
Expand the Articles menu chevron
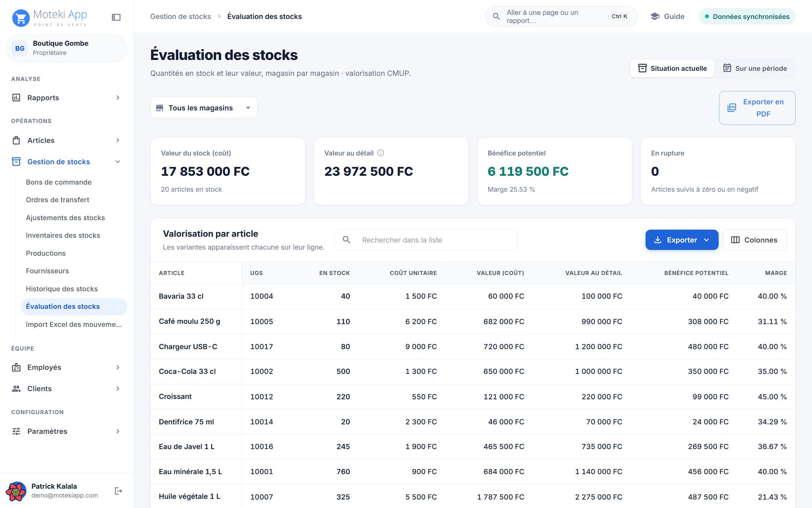click(x=118, y=140)
